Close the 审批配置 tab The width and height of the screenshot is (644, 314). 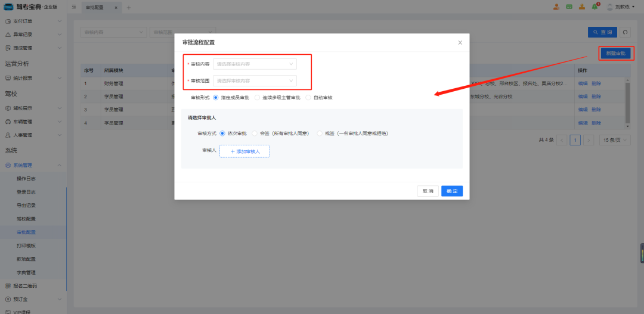tap(116, 7)
